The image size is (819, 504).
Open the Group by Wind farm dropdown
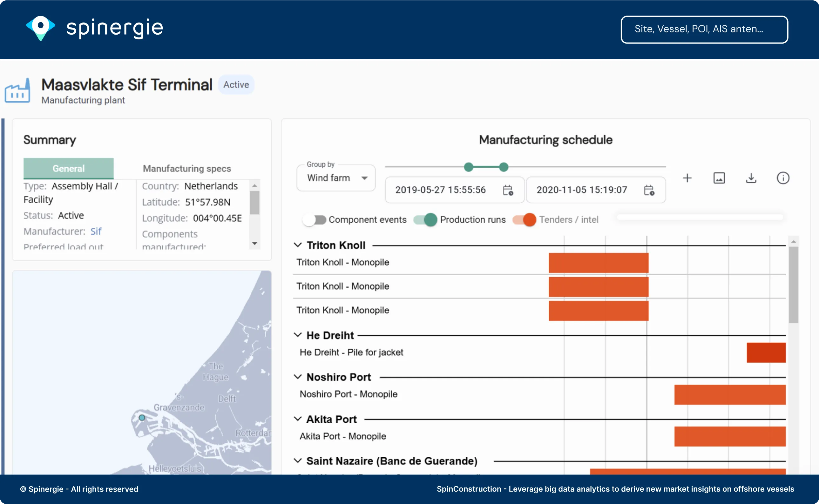336,178
